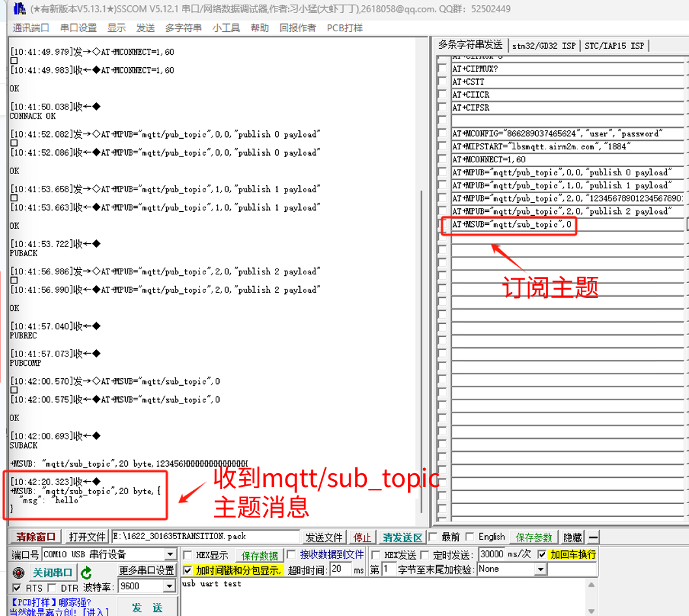Click the 保存参数 button
The image size is (689, 616).
(533, 537)
